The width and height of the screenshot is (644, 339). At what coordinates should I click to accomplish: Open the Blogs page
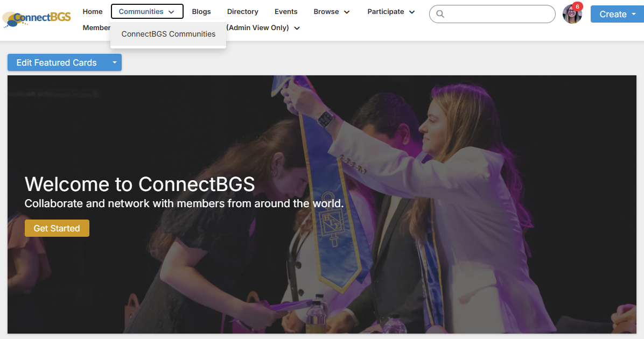point(201,11)
